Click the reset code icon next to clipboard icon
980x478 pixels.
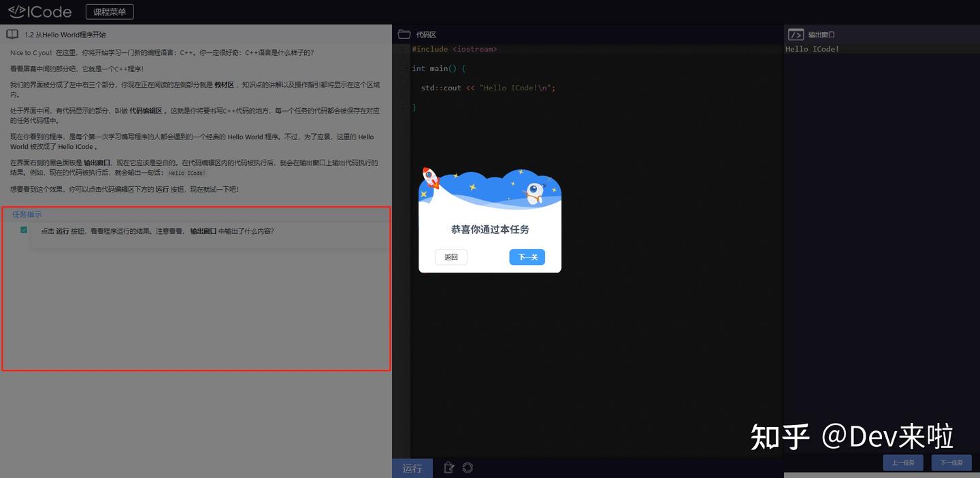(x=468, y=468)
